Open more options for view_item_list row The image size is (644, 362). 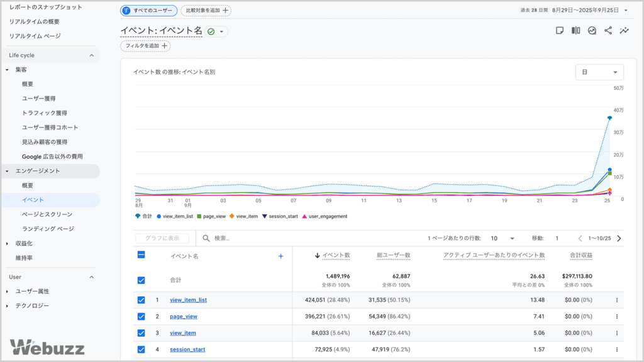point(617,300)
